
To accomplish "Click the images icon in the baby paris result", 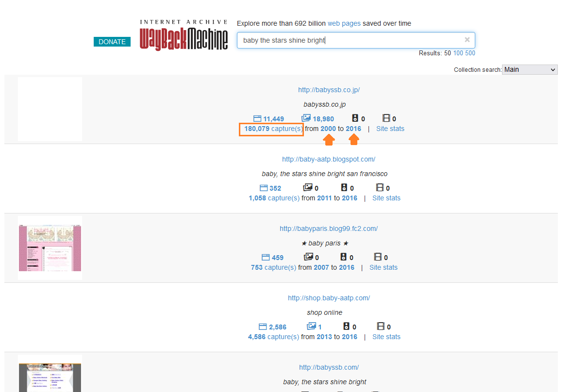I will 308,257.
